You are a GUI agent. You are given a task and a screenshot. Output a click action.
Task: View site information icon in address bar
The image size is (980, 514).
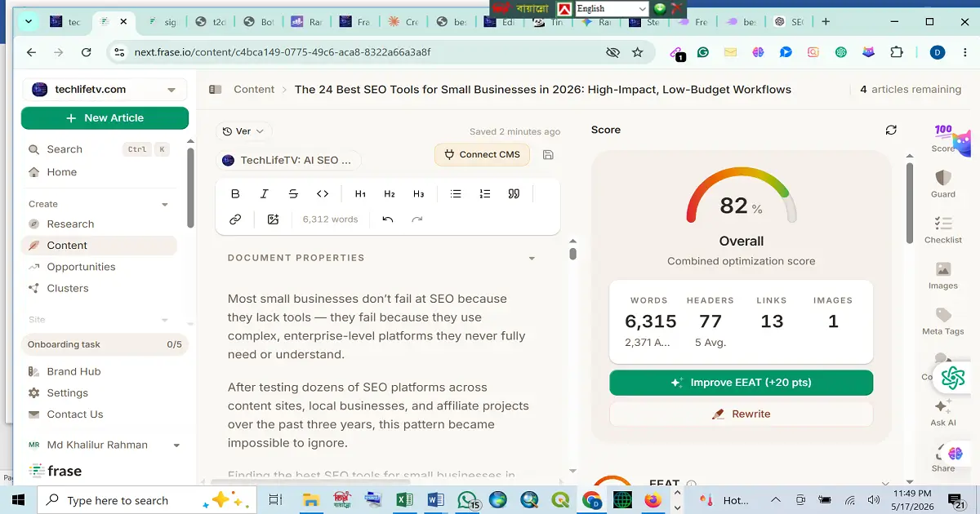(119, 52)
